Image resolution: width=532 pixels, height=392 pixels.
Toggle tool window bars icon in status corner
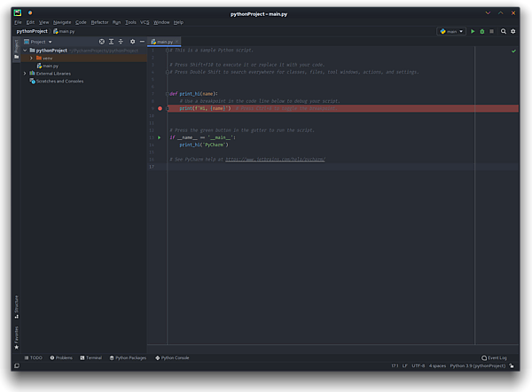click(16, 365)
